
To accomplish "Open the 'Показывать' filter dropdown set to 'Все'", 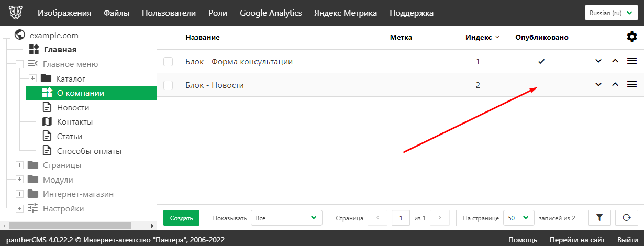I will coord(286,218).
